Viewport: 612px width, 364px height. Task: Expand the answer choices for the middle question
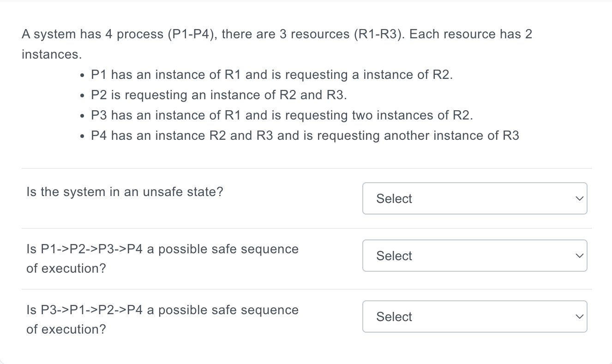(474, 256)
